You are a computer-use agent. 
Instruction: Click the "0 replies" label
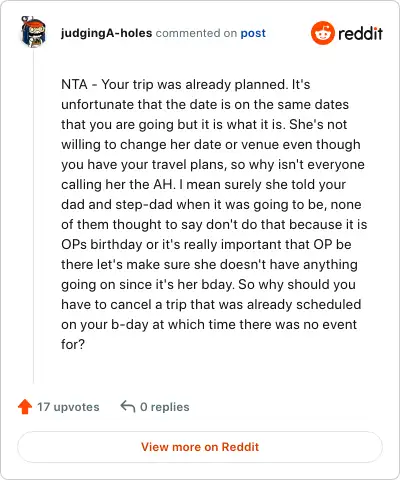pyautogui.click(x=165, y=407)
